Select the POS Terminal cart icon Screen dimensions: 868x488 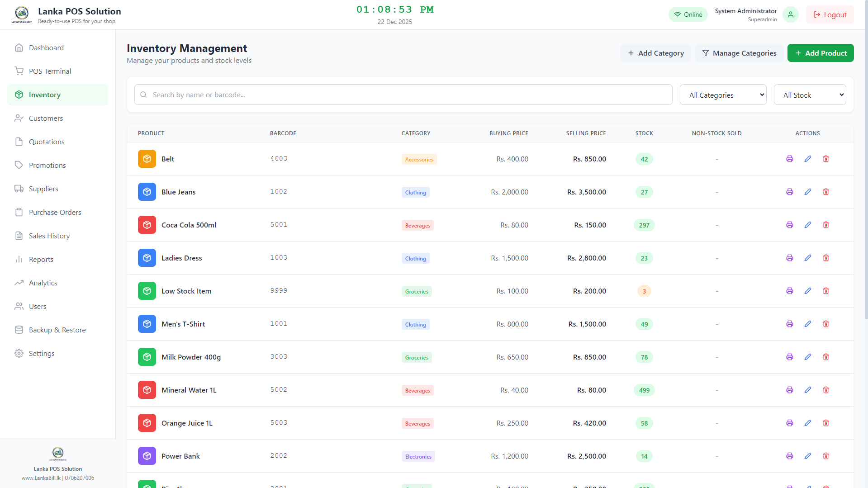coord(19,71)
